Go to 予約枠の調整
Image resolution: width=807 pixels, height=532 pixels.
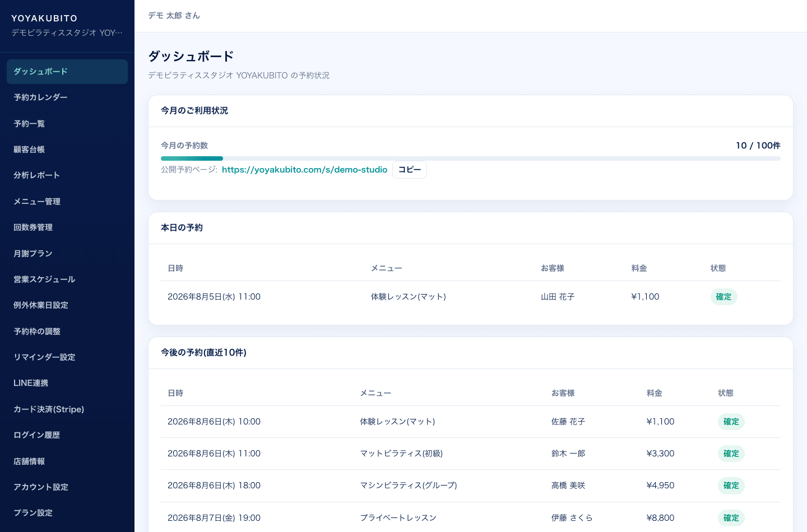[x=67, y=332]
